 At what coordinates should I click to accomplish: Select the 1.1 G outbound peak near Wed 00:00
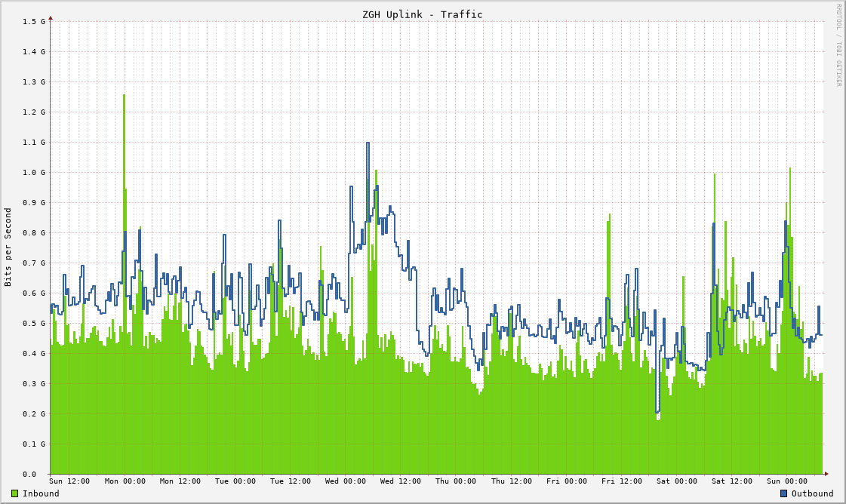(366, 145)
